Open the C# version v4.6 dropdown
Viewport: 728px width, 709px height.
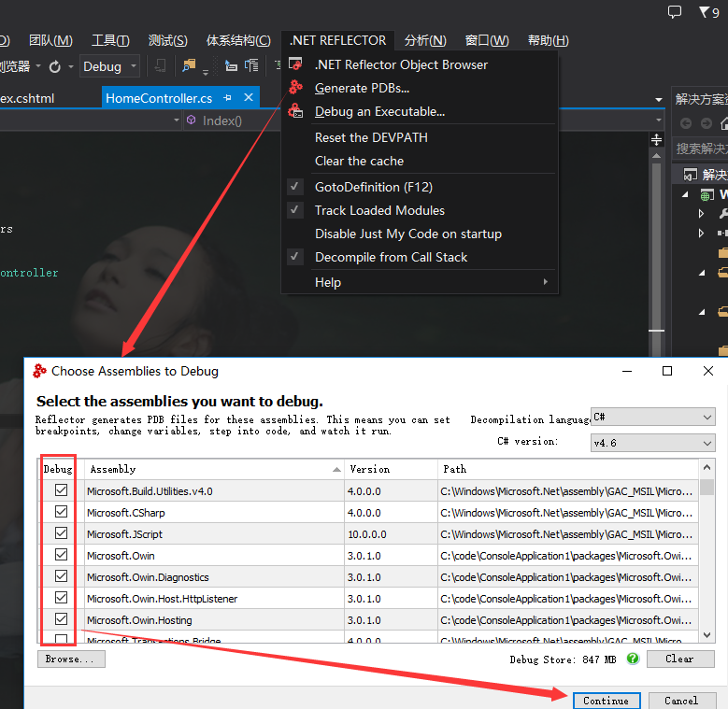pos(653,443)
